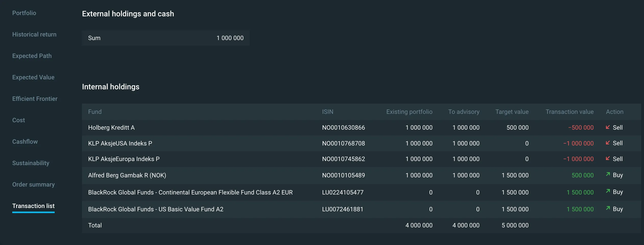
Task: Click the Sum value 1 000 000
Action: pyautogui.click(x=230, y=38)
